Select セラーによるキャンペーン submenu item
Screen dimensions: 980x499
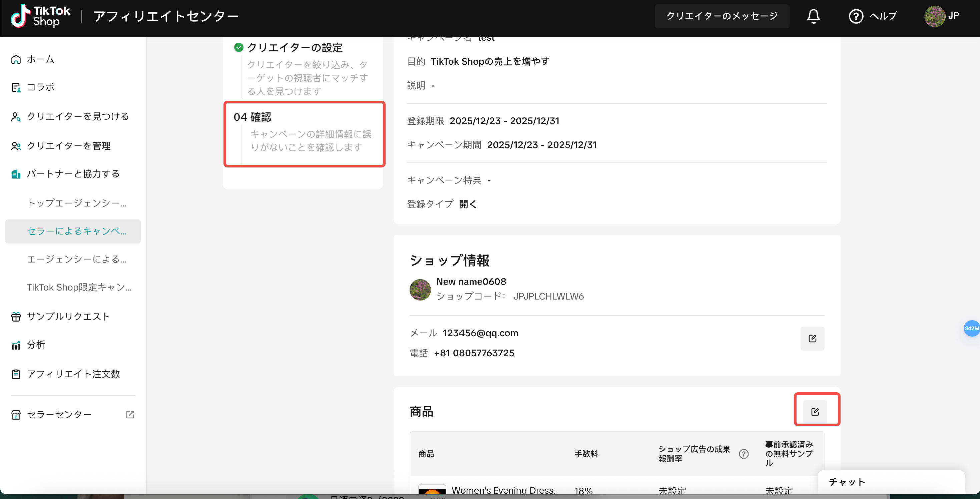pos(73,231)
